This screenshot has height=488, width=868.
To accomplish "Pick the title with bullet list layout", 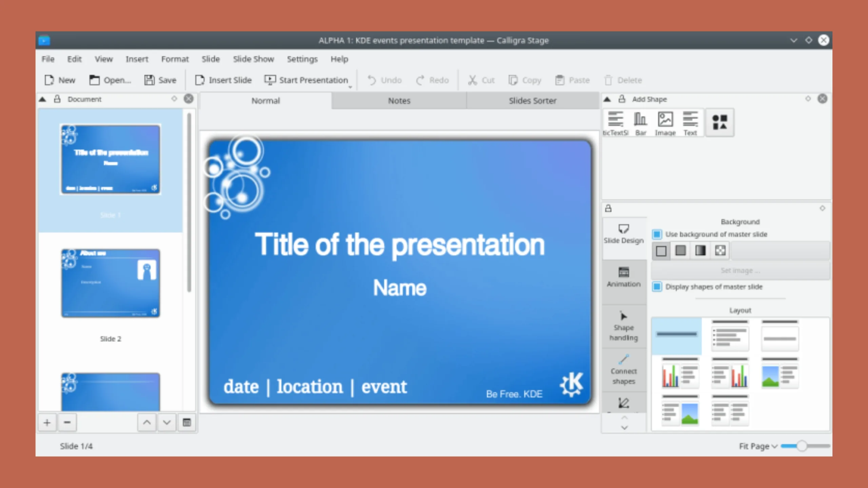I will click(x=730, y=336).
